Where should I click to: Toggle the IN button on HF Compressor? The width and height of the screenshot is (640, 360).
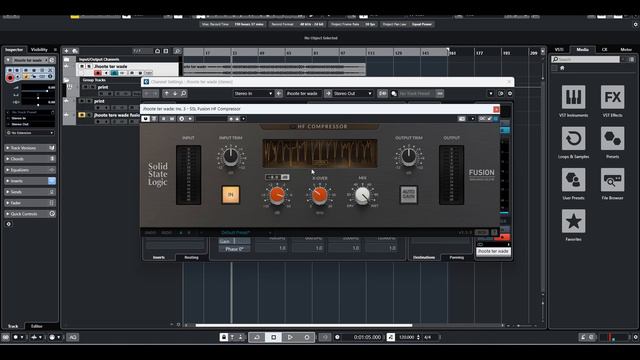231,195
